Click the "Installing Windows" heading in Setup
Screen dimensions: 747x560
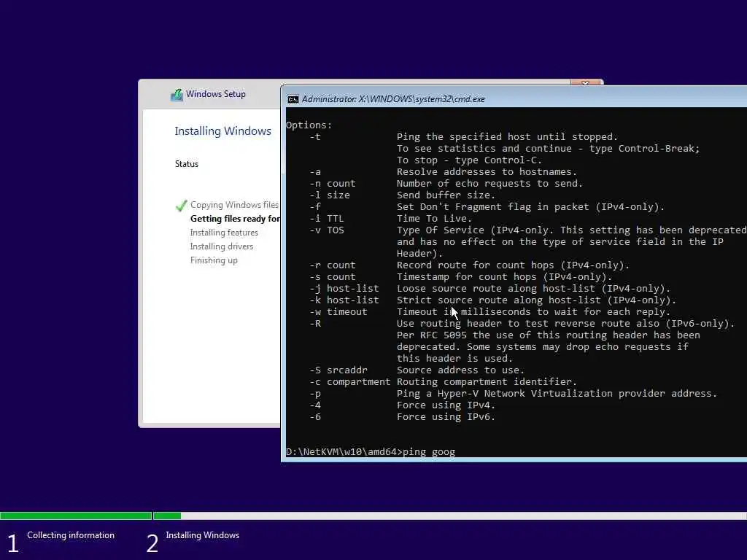(223, 131)
